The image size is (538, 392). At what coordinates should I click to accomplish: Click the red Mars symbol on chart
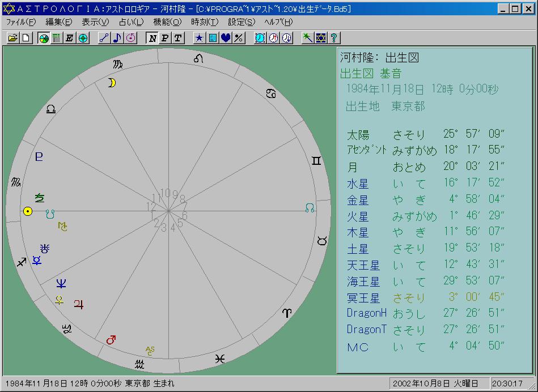(x=111, y=340)
